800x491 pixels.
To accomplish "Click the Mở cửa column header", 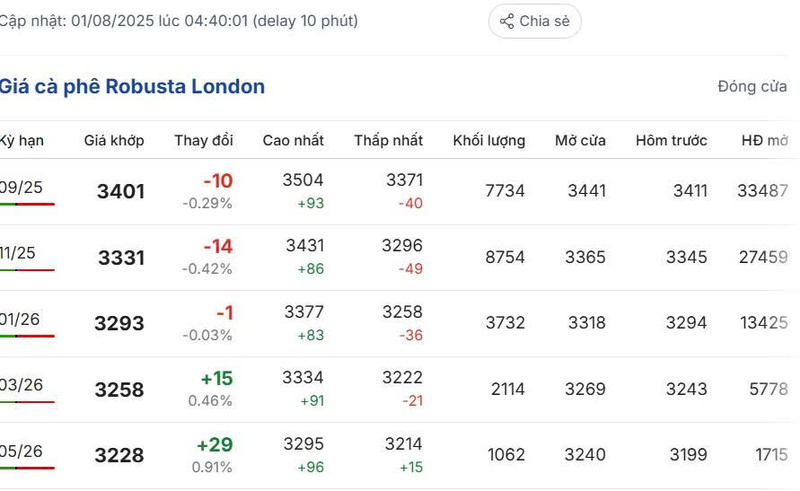I will [580, 140].
